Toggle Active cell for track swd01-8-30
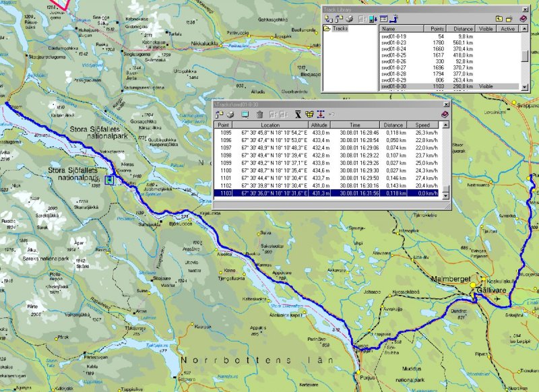The image size is (539, 392). pos(507,87)
